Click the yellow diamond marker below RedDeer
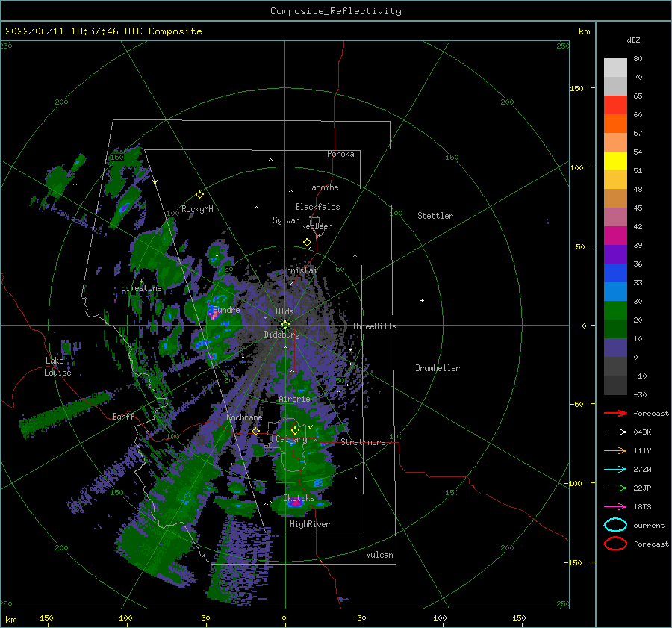Viewport: 672px width, 628px height. coord(307,243)
